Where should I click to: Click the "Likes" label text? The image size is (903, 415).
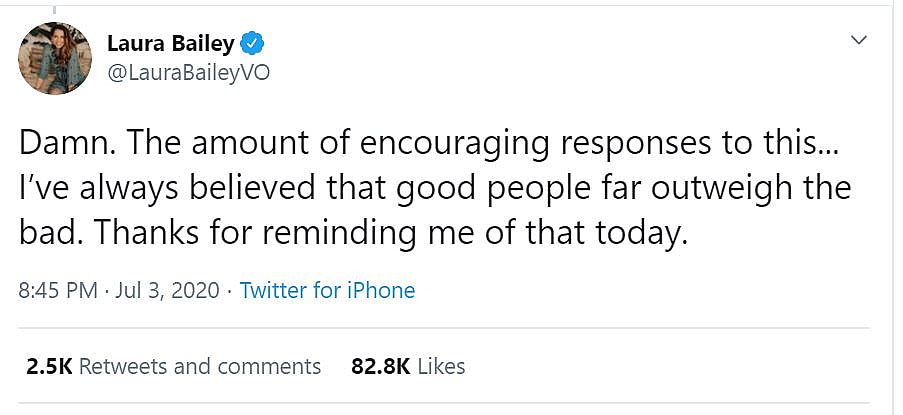click(x=441, y=366)
